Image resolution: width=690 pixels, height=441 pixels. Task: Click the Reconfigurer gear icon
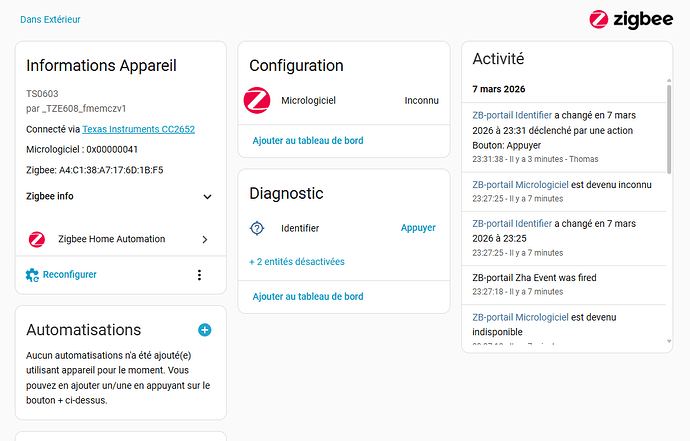click(33, 275)
